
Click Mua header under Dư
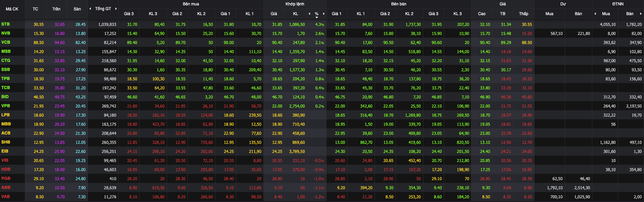coord(549,14)
